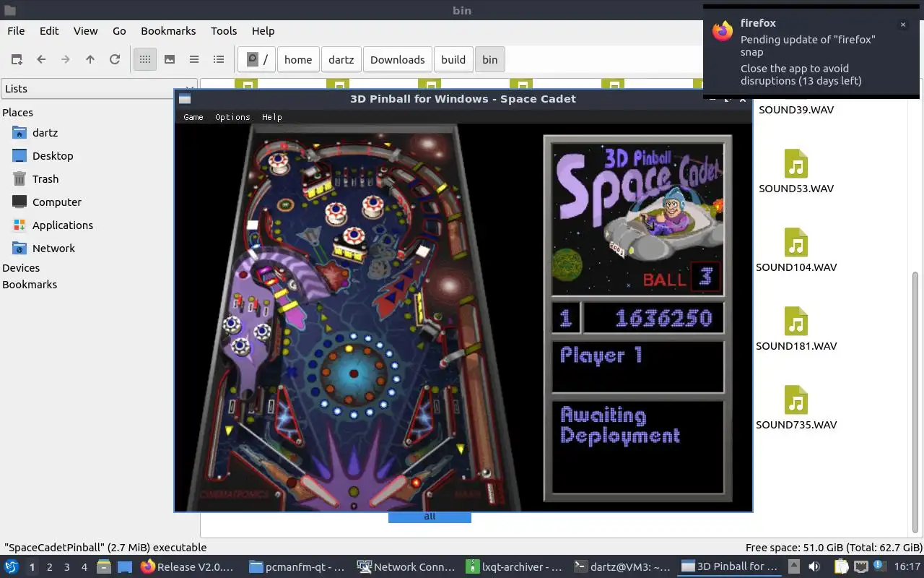Expand the Bookmarks sidebar section
This screenshot has width=924, height=578.
point(30,285)
